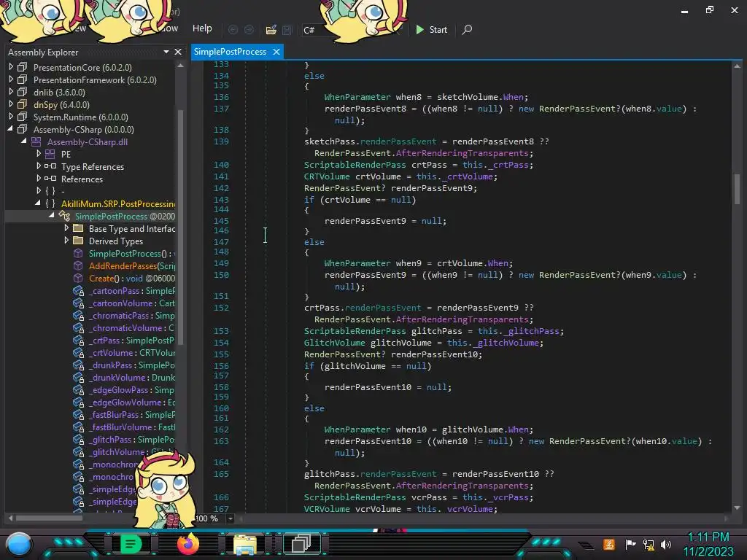
Task: Open File Explorer from the taskbar
Action: pyautogui.click(x=245, y=544)
